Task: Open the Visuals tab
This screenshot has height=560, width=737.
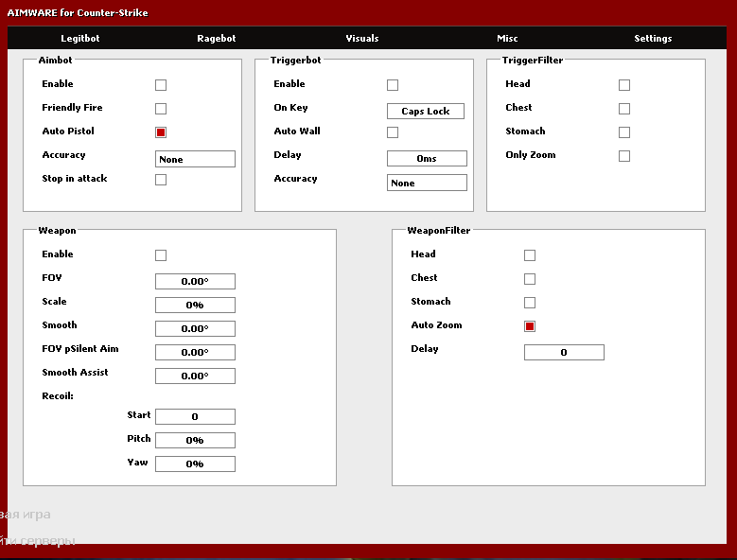Action: pos(361,39)
